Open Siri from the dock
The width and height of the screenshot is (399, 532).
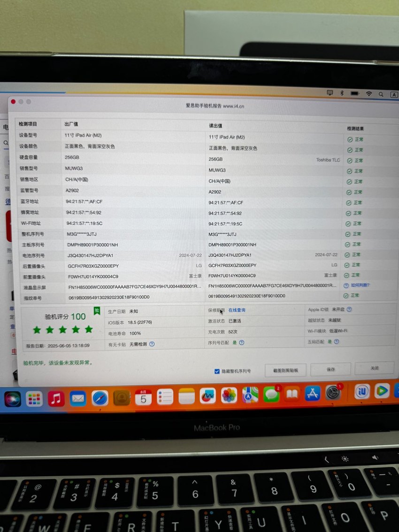coord(13,399)
